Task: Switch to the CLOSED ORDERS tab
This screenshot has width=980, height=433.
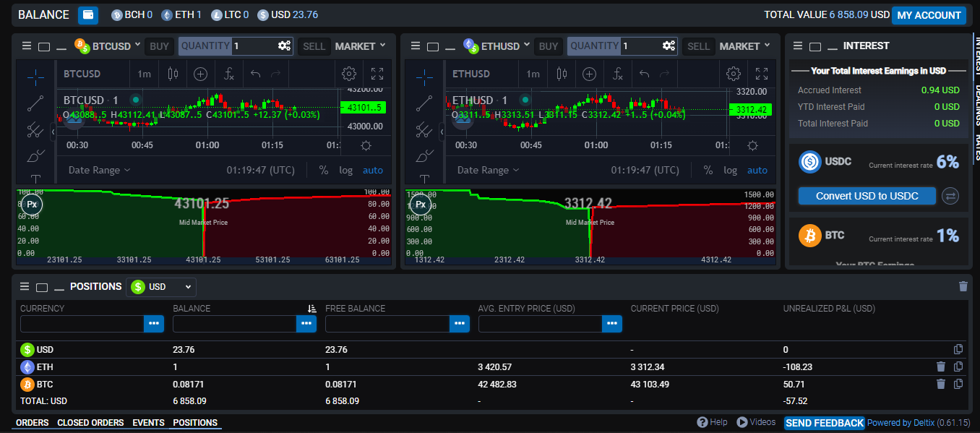Action: pyautogui.click(x=90, y=423)
